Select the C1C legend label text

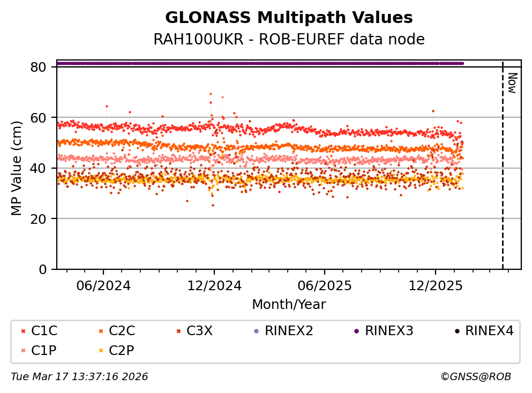[x=43, y=331]
